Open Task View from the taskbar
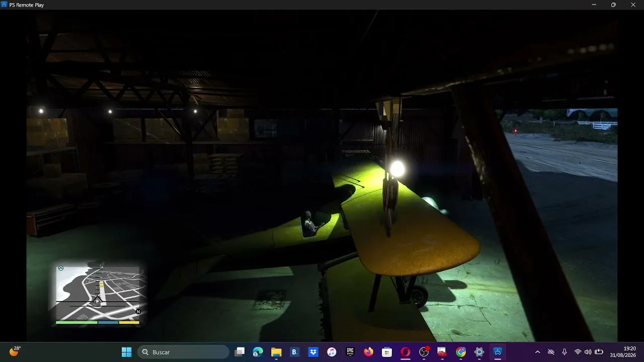 tap(240, 352)
